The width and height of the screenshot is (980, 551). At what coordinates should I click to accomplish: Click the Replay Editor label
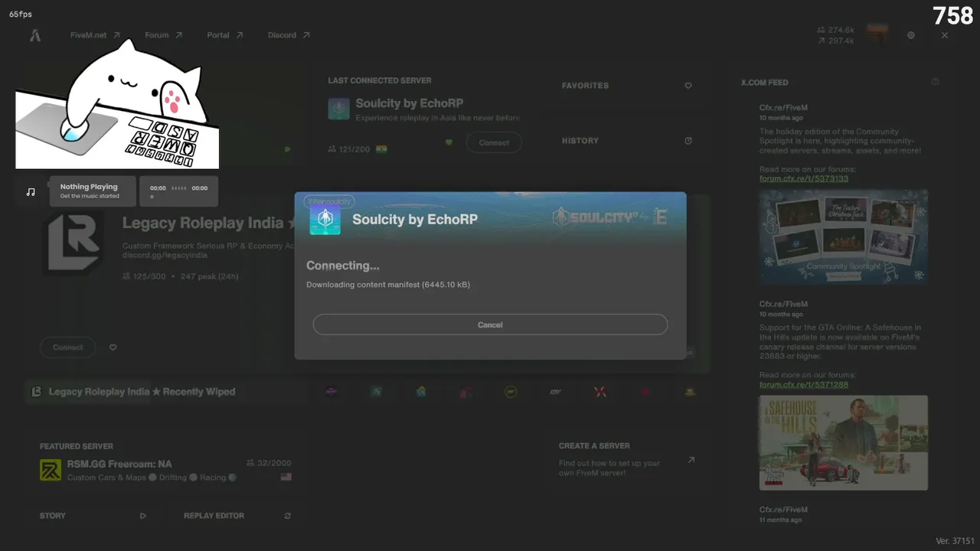[x=214, y=516]
